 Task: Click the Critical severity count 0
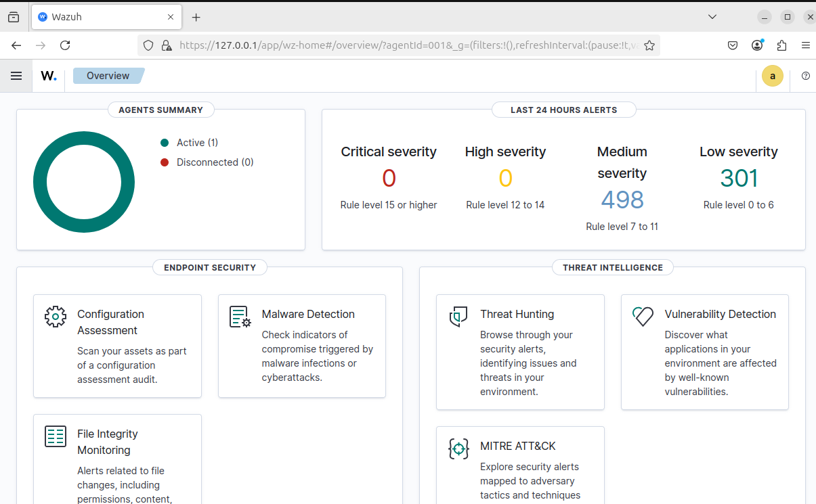coord(389,178)
